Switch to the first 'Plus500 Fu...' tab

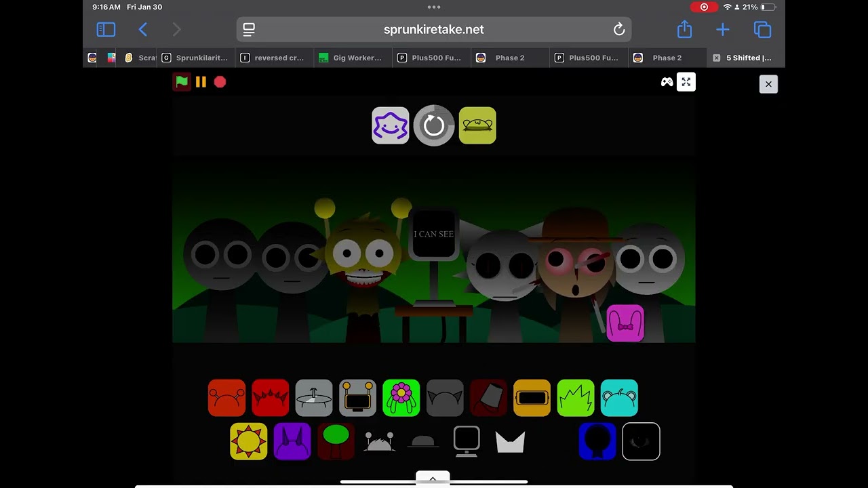pyautogui.click(x=432, y=58)
